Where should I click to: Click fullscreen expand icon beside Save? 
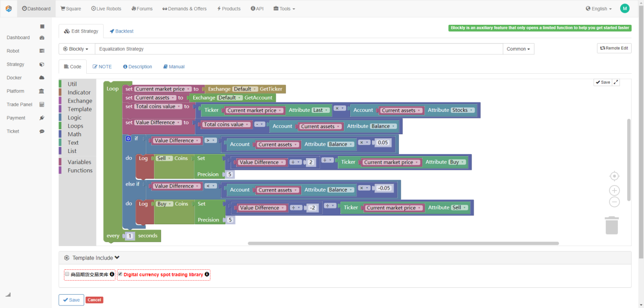pyautogui.click(x=616, y=82)
